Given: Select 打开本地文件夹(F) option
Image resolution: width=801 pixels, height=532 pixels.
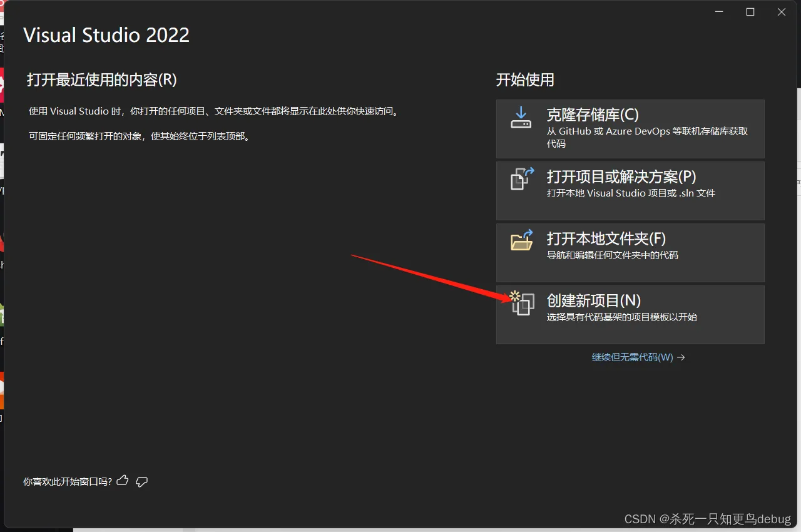Looking at the screenshot, I should [x=630, y=252].
